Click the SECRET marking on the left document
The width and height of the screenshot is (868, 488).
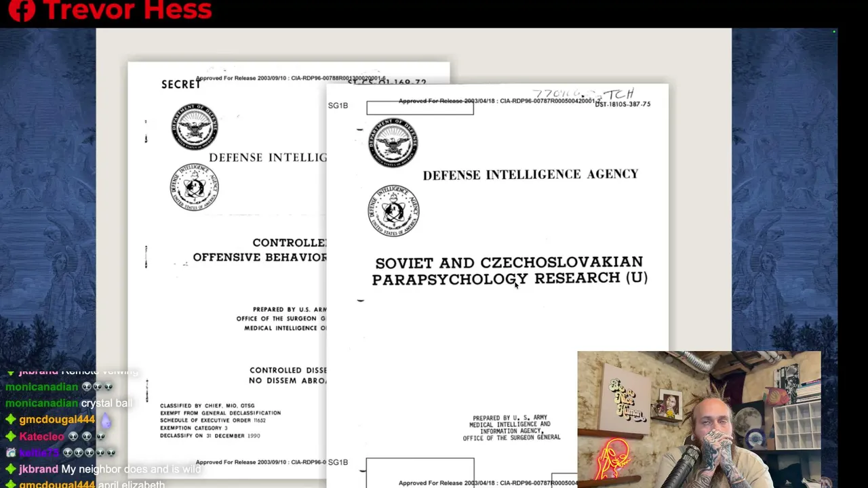click(181, 85)
